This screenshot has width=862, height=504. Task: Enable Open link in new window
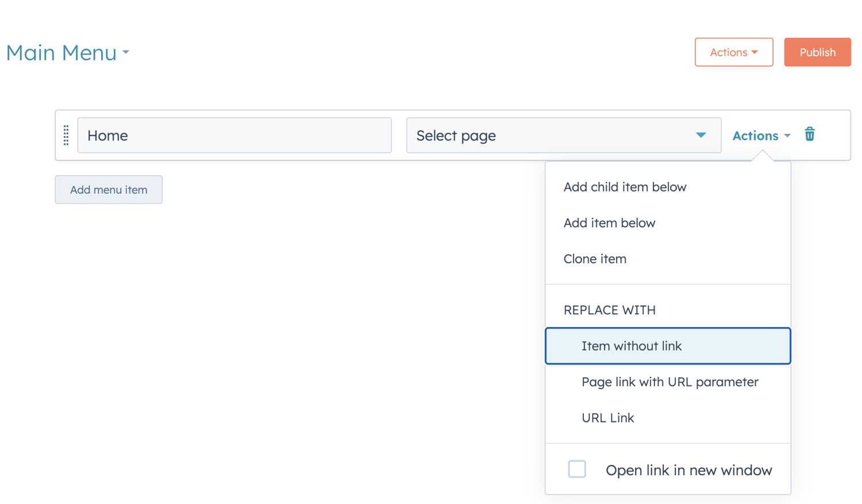point(576,469)
